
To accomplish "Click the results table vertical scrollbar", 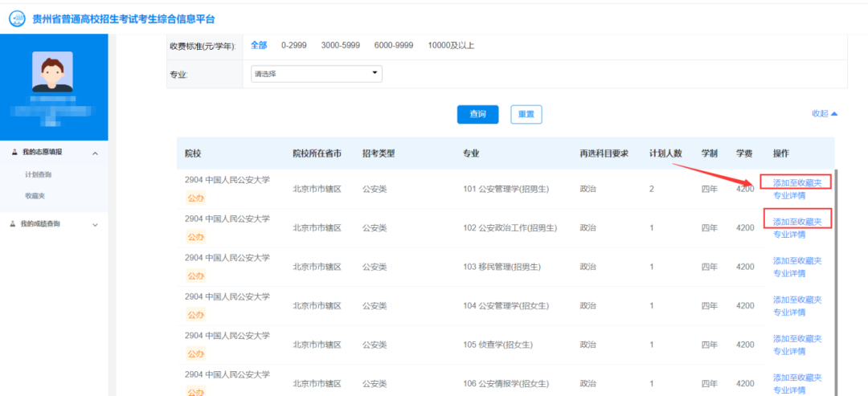I will pyautogui.click(x=835, y=282).
